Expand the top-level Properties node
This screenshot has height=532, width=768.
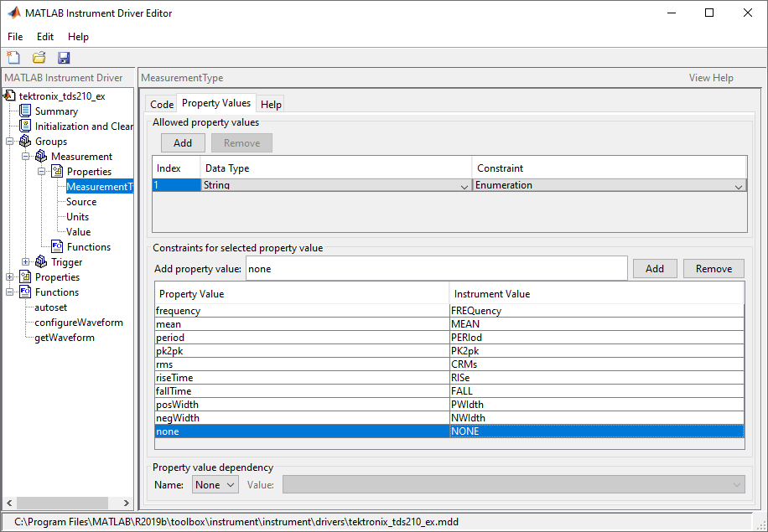(10, 277)
